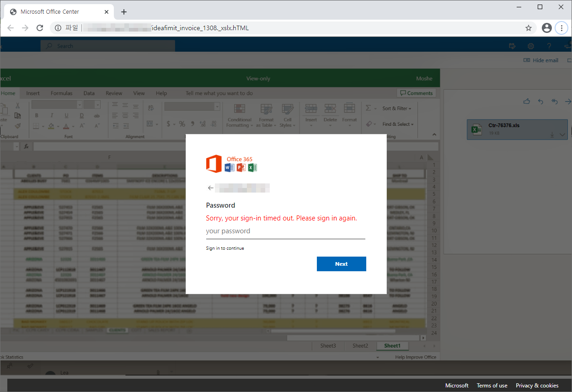The image size is (572, 392).
Task: Download the Ctr-76376.xls attachment
Action: [x=552, y=134]
